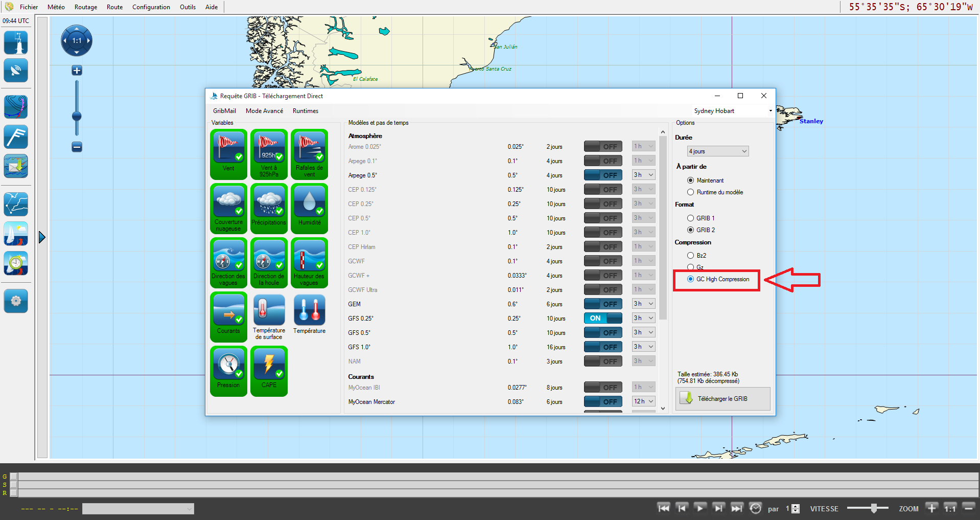Open the Durée 4 jours dropdown
980x520 pixels.
717,151
